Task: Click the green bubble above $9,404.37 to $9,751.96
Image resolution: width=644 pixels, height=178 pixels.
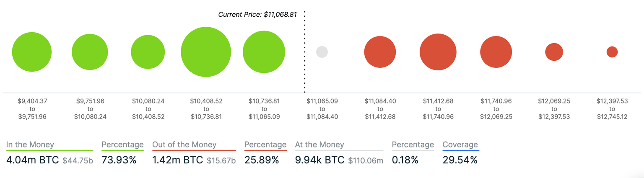Action: (32, 52)
